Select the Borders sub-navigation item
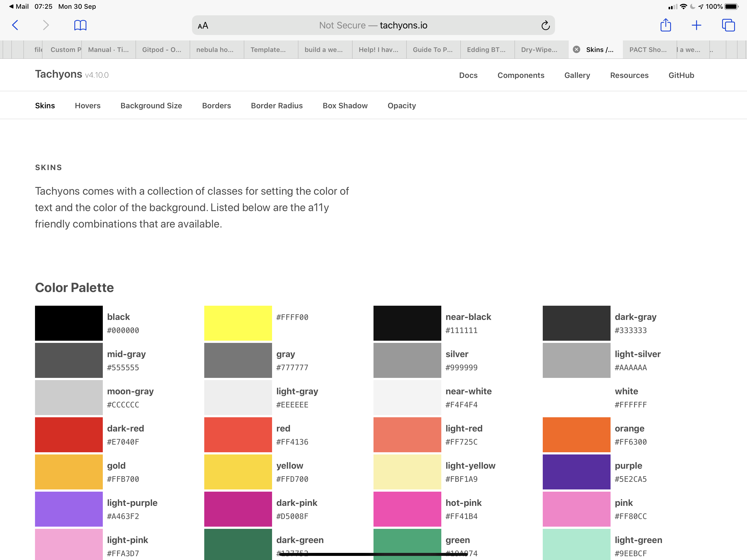 click(x=217, y=106)
